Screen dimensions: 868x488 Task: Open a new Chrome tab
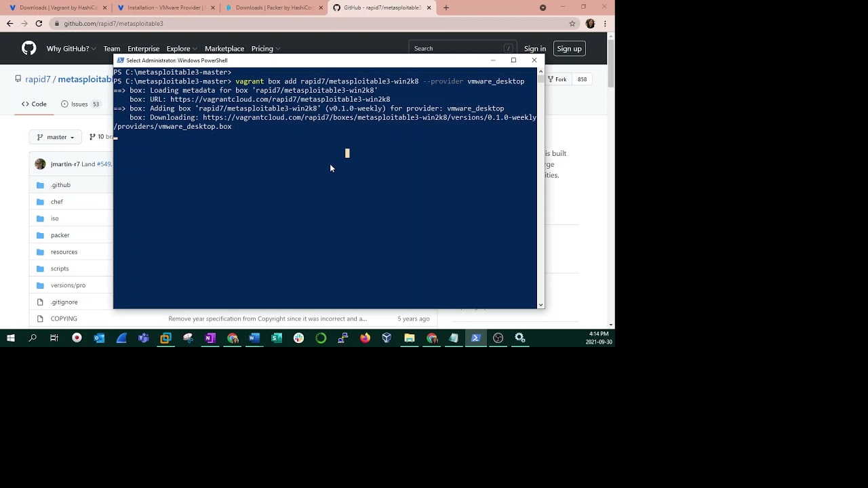coord(446,7)
